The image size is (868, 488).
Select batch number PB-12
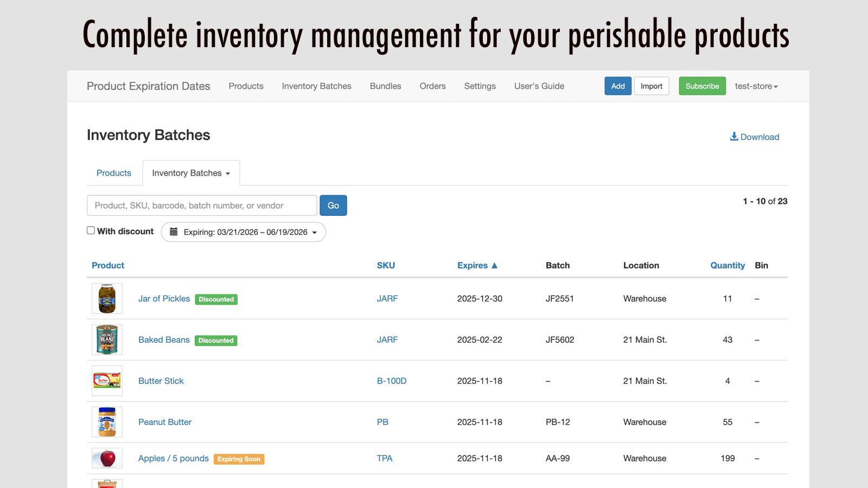[x=558, y=422]
